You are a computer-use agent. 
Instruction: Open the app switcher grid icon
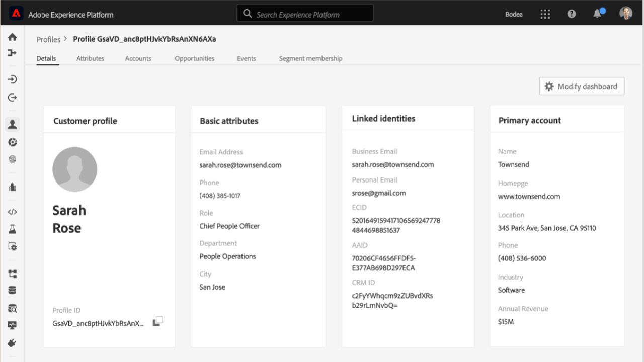coord(545,14)
